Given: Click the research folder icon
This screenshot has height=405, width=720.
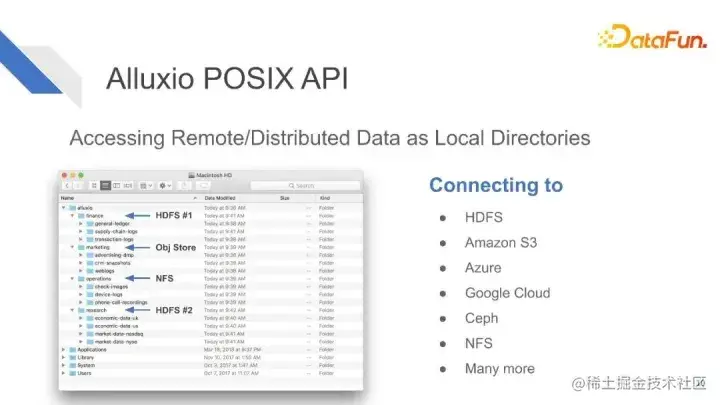Looking at the screenshot, I should (x=81, y=310).
